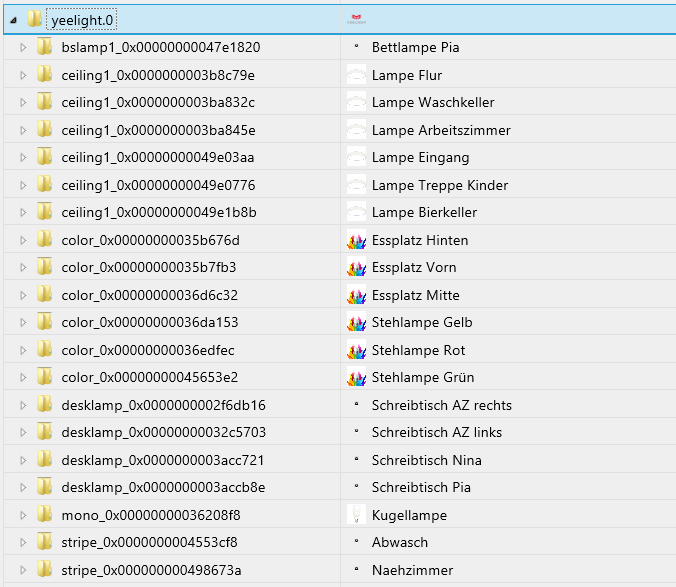Click the name Stehlampe Grün
The image size is (676, 587).
(x=423, y=378)
